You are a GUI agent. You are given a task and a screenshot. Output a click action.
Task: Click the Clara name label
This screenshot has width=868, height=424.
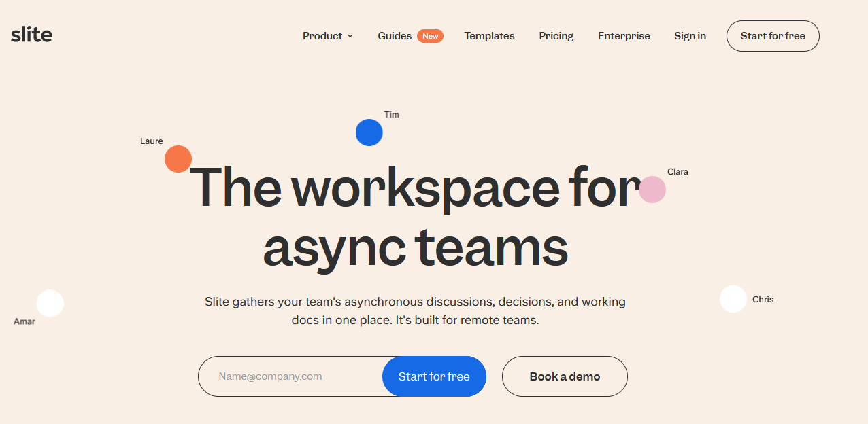point(678,172)
